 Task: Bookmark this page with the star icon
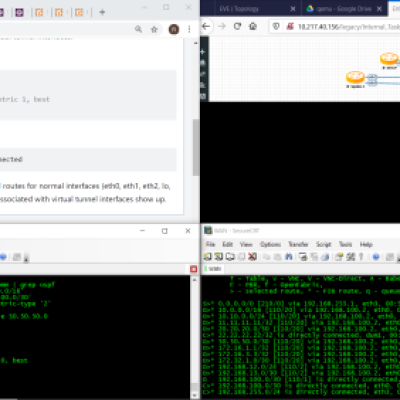click(x=154, y=29)
